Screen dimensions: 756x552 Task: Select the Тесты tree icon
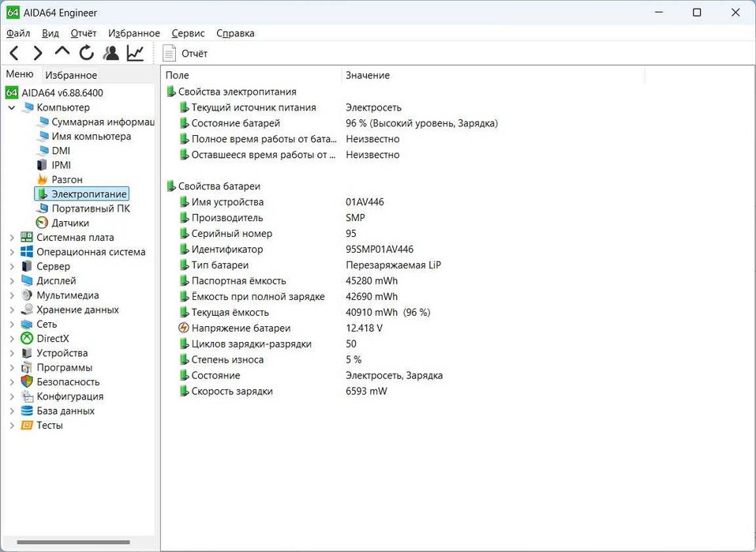(x=27, y=426)
